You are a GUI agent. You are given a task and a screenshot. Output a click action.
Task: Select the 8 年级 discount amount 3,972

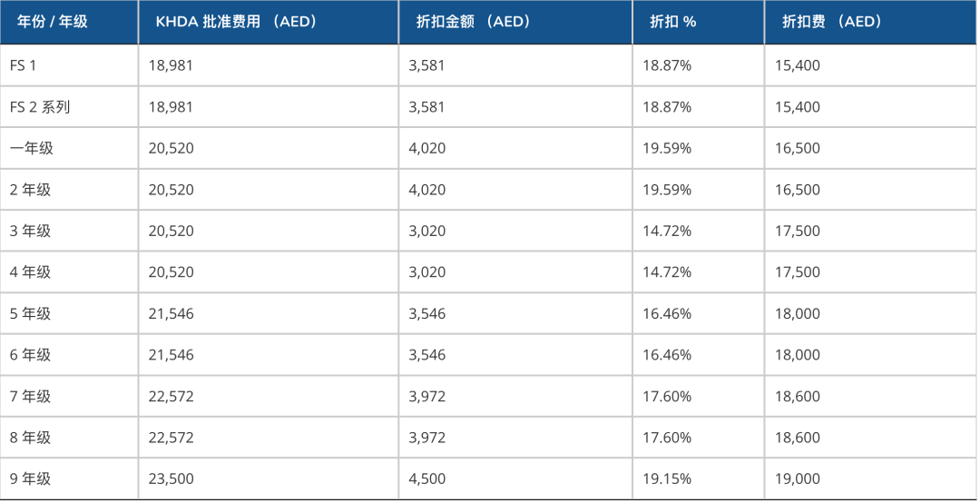pos(427,438)
